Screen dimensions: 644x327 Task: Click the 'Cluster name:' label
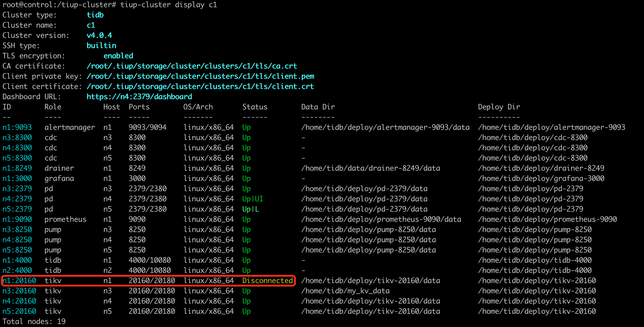[x=29, y=25]
